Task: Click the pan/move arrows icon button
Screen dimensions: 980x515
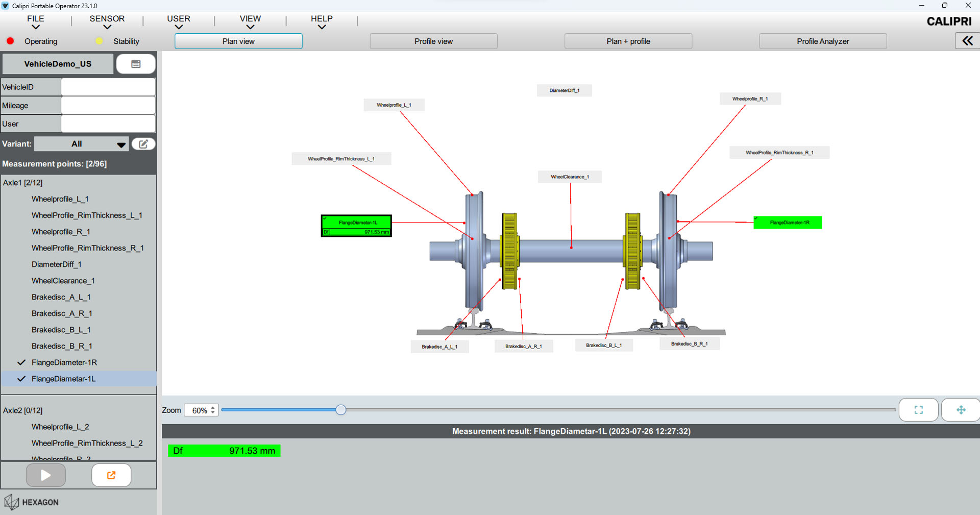Action: tap(961, 410)
